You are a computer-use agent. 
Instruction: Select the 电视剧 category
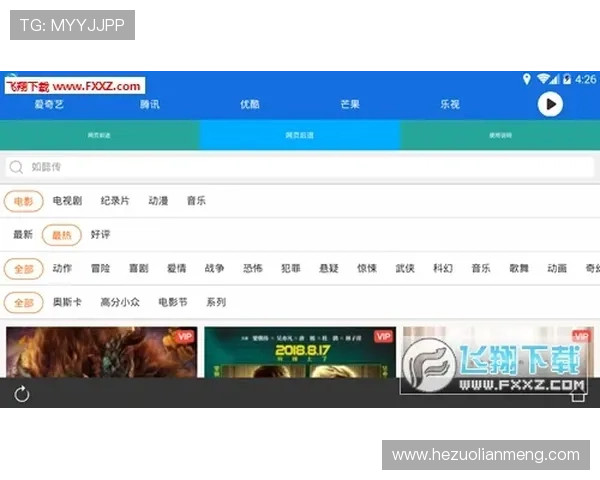coord(67,201)
